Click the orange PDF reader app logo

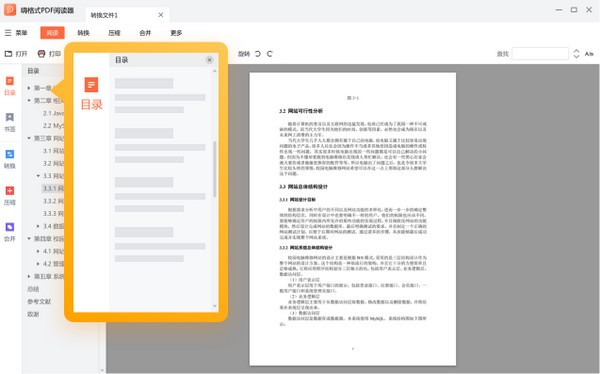10,10
